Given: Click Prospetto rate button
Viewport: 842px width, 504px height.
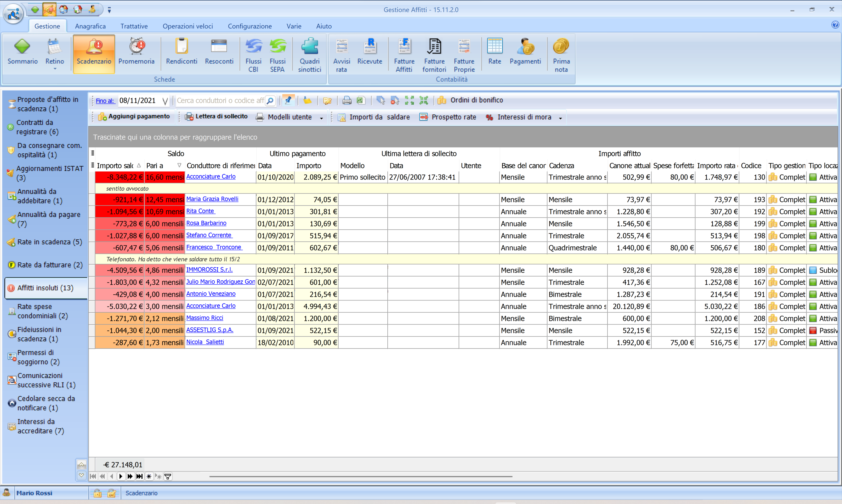Looking at the screenshot, I should [x=448, y=117].
